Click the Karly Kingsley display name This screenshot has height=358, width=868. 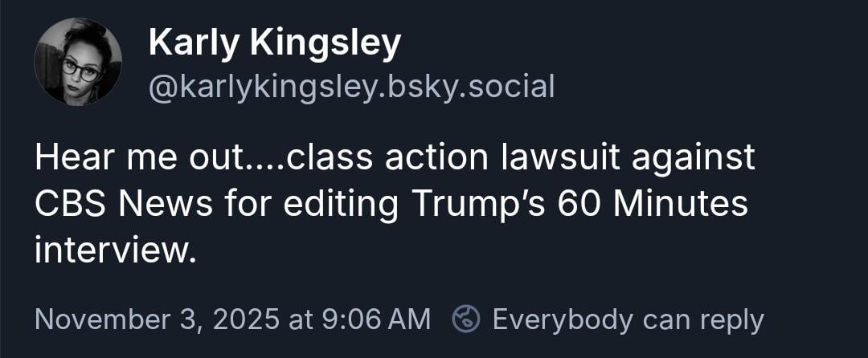pyautogui.click(x=274, y=44)
